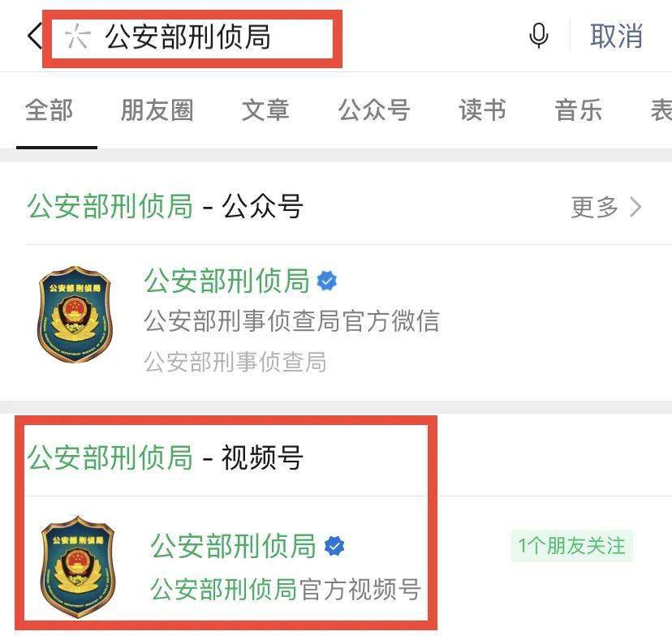Select the 全部 tab
This screenshot has width=672, height=640.
click(x=49, y=110)
